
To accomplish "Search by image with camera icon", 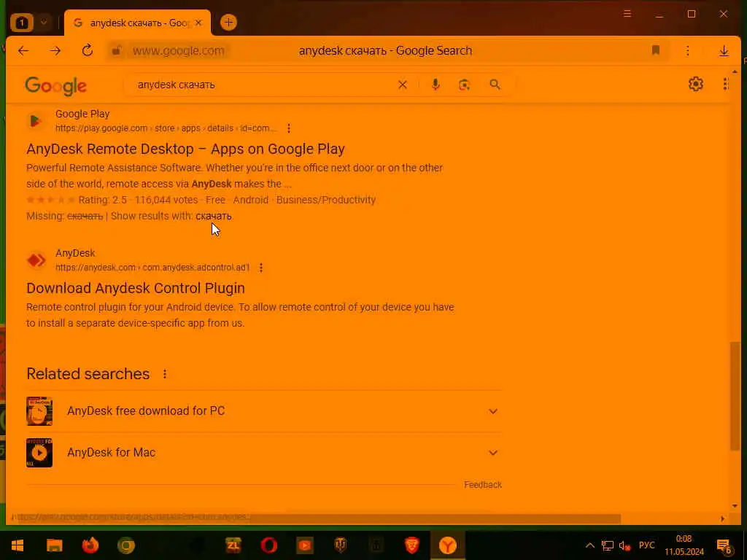I will (464, 85).
